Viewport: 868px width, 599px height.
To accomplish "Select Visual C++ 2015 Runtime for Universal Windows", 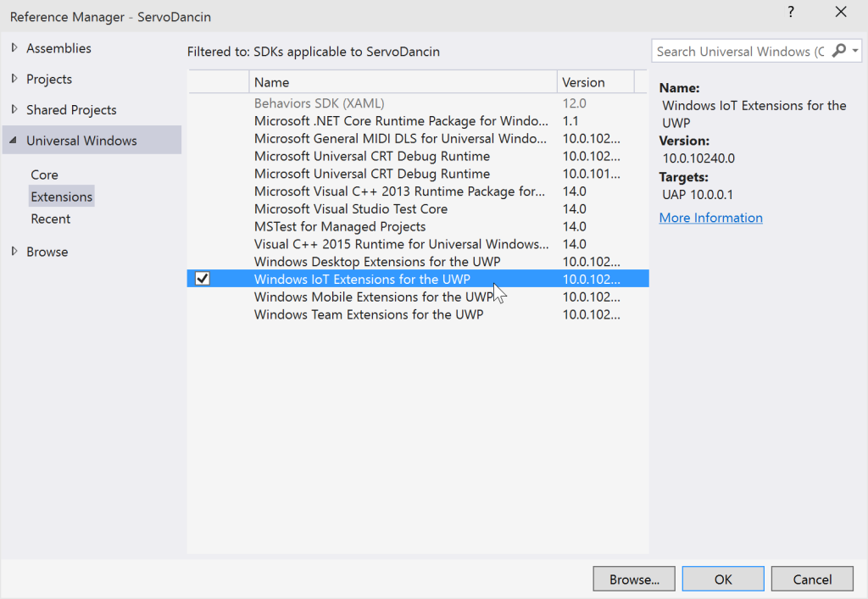I will tap(418, 244).
